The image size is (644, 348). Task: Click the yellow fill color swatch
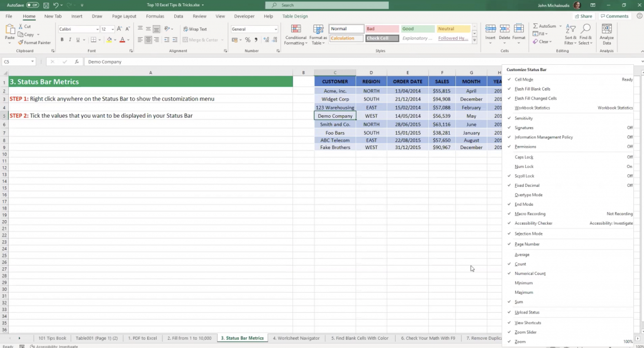click(x=109, y=40)
